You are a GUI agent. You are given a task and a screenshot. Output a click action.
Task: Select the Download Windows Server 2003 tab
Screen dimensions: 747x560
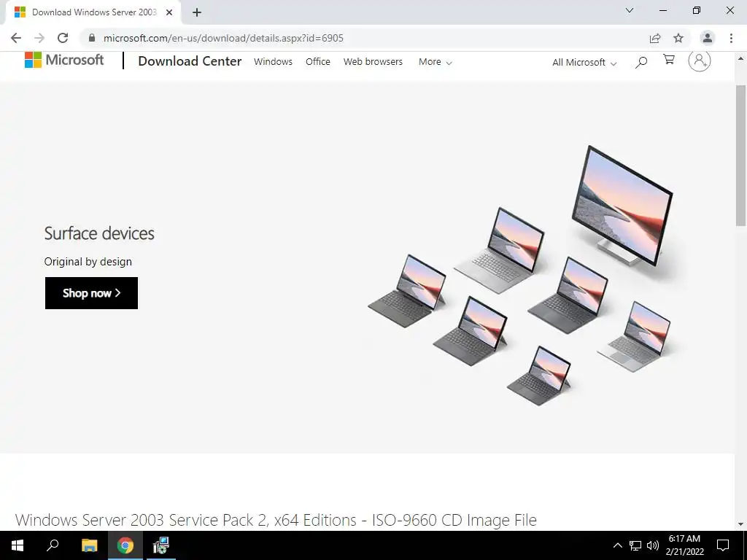pyautogui.click(x=93, y=12)
